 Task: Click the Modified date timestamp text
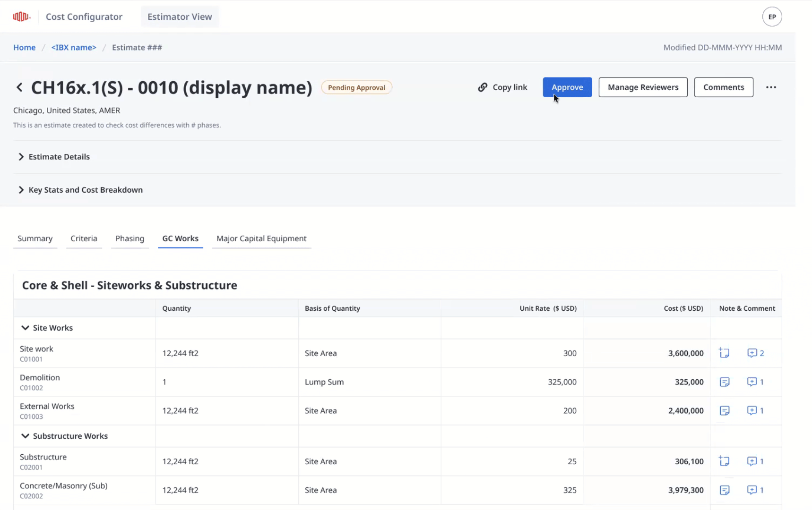722,47
